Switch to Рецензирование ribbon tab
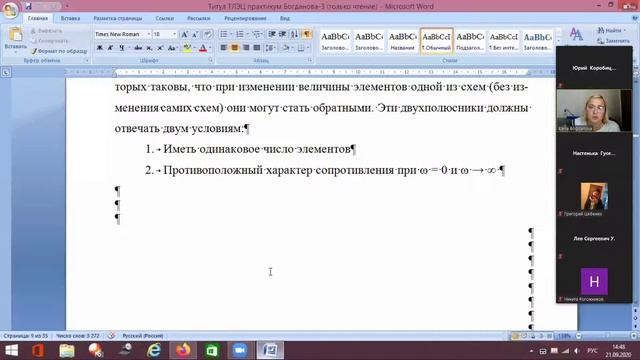 point(245,18)
